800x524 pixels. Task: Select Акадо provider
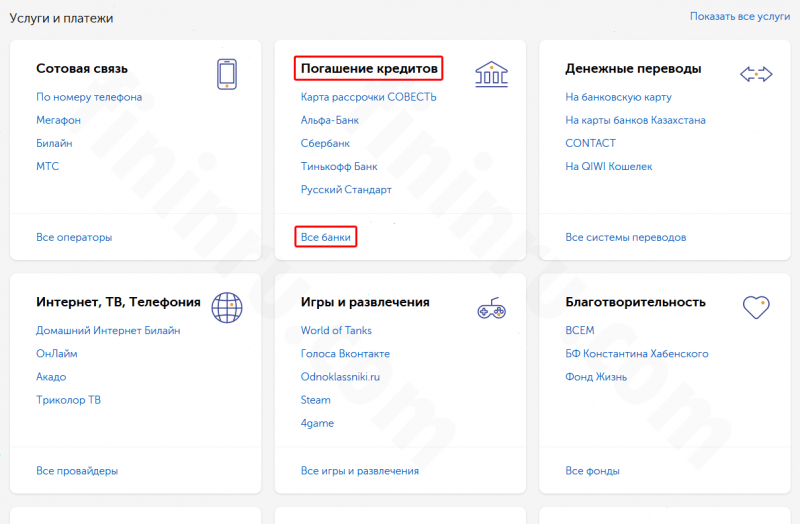tap(51, 377)
